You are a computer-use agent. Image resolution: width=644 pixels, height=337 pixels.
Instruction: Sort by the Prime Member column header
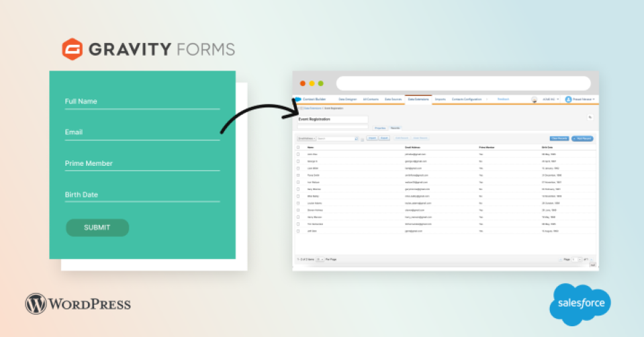[486, 148]
